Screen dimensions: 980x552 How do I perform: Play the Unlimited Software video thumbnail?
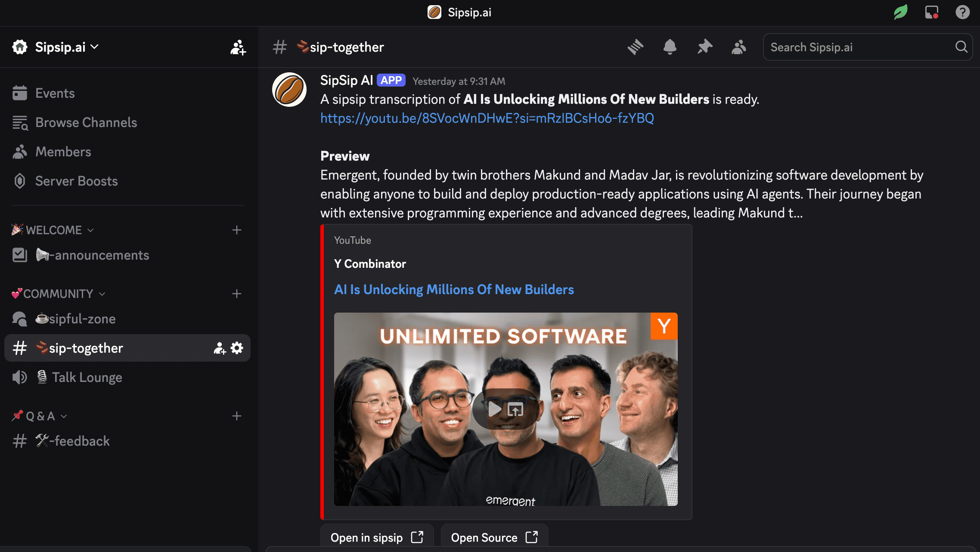click(x=494, y=409)
